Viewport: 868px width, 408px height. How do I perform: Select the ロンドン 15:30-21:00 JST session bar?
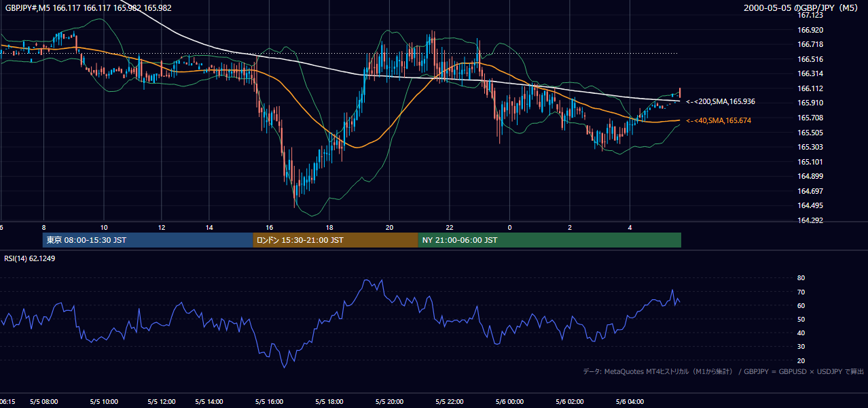336,240
